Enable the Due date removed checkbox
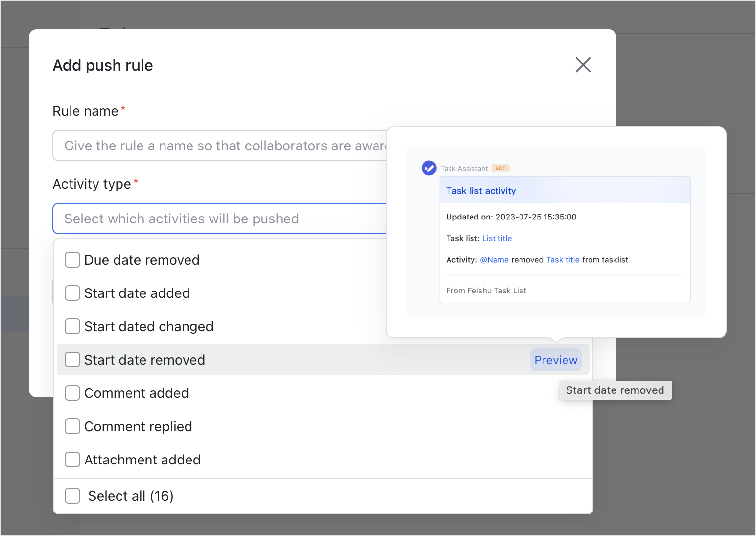 tap(72, 259)
